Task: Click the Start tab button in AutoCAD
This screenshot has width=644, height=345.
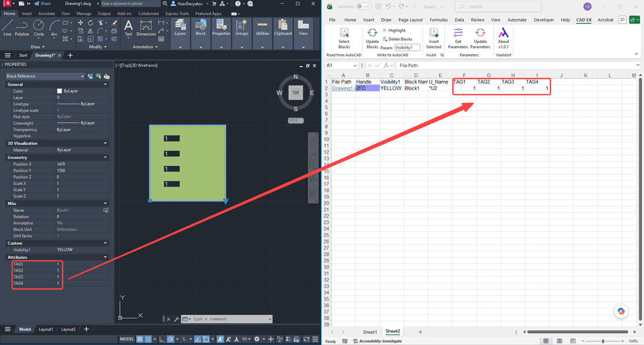Action: [x=23, y=55]
